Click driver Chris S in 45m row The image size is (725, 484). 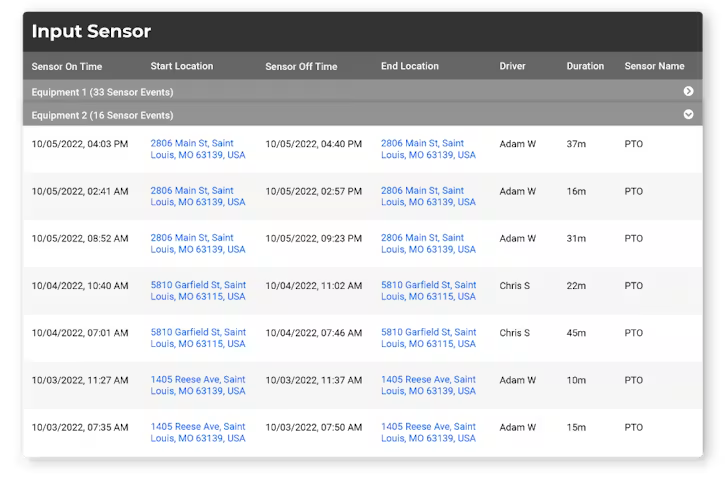[x=515, y=333]
